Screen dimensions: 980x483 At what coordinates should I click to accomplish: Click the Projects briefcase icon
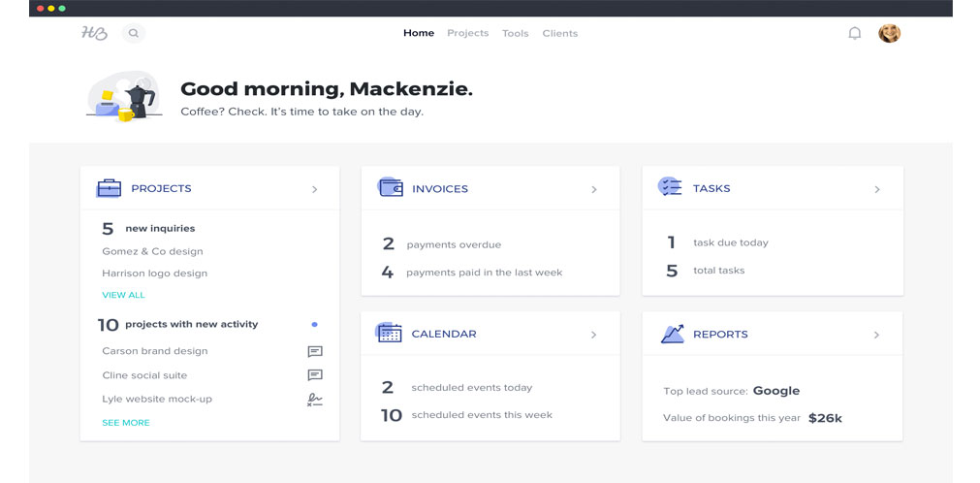pos(109,188)
